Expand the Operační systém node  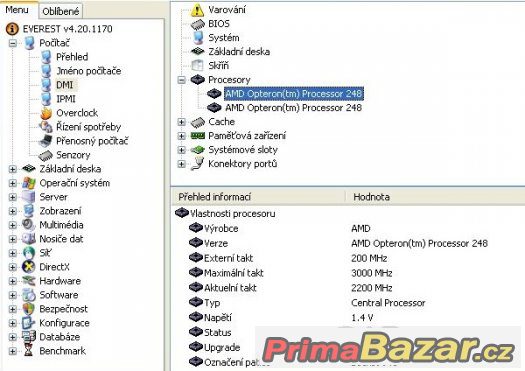click(13, 183)
